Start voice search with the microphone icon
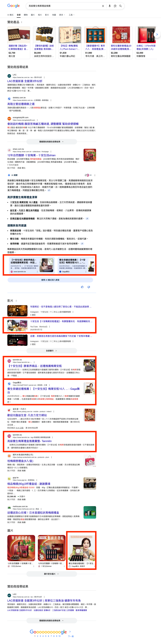The height and width of the screenshot is (644, 161). tap(110, 6)
